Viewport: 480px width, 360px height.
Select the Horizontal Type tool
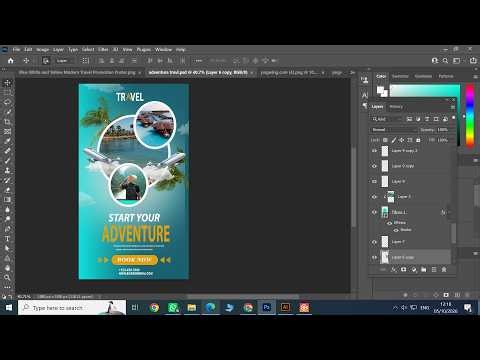[7, 239]
